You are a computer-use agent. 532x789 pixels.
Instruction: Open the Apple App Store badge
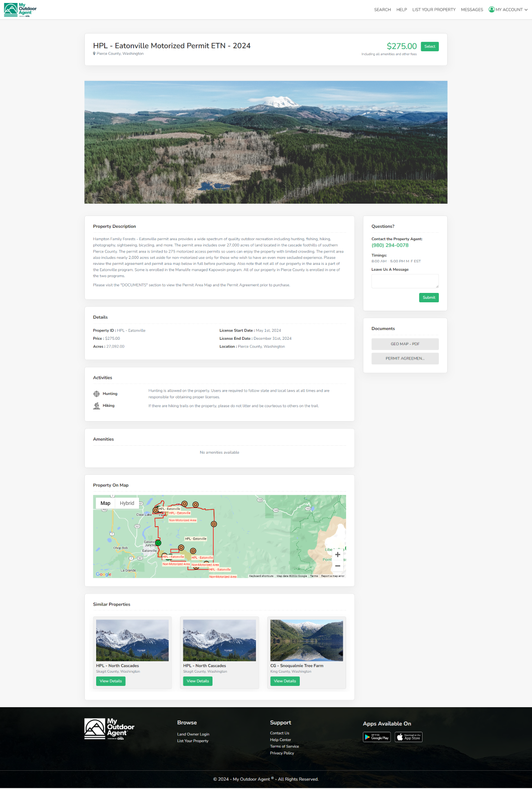pos(409,737)
